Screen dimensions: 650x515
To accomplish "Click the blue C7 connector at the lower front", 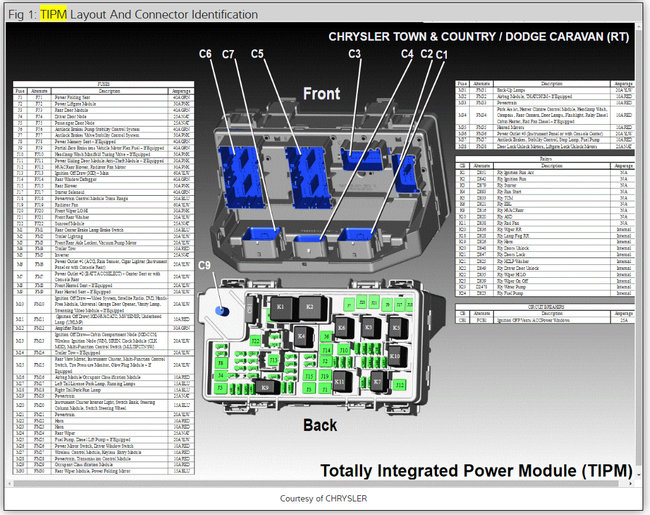I will coord(261,233).
